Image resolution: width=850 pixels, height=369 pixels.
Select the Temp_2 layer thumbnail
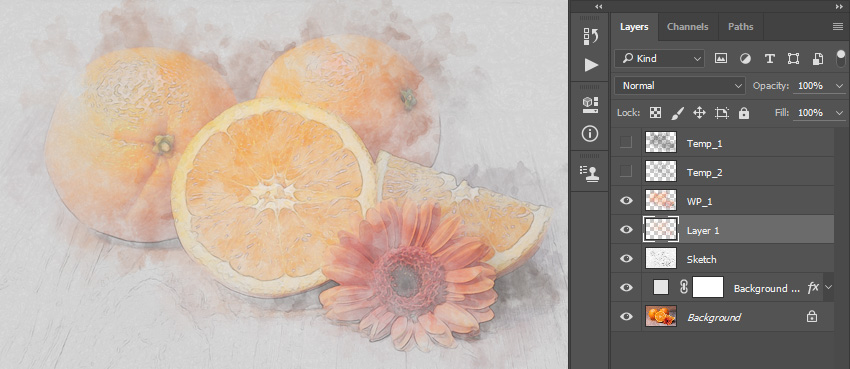(661, 171)
